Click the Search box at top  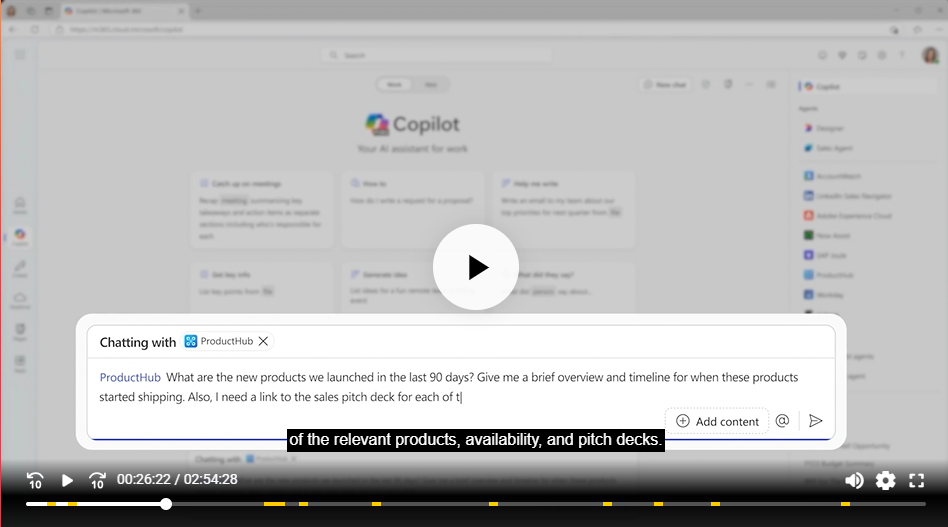[x=437, y=55]
